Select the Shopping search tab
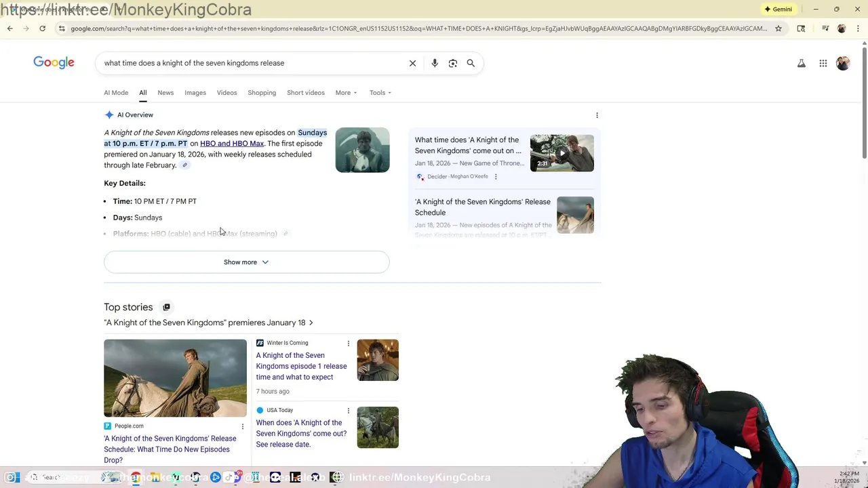 pos(262,93)
